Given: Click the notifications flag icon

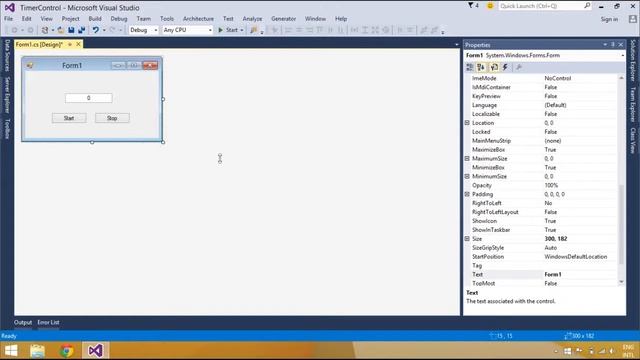Looking at the screenshot, I should point(471,6).
